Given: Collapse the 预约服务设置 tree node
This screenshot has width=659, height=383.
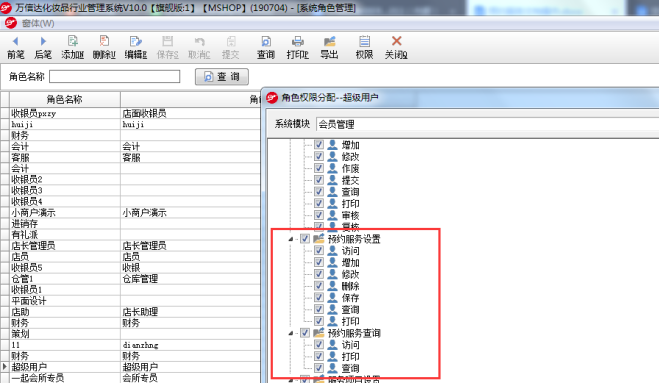Looking at the screenshot, I should click(x=291, y=239).
